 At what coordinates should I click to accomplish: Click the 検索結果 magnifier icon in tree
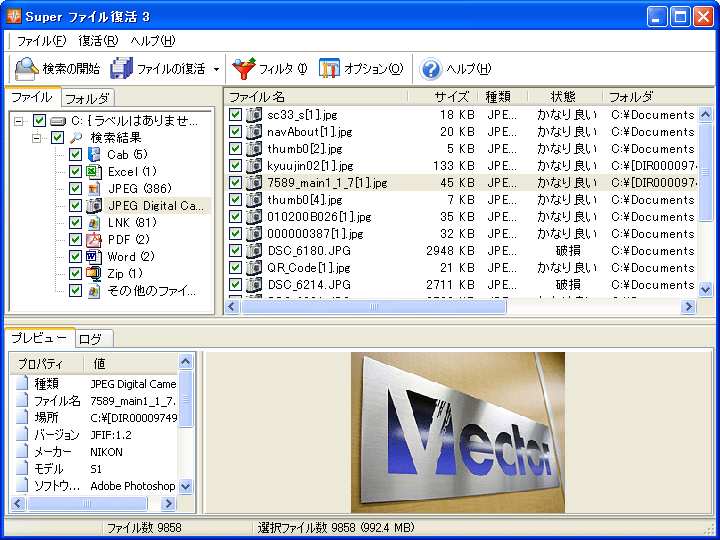76,137
